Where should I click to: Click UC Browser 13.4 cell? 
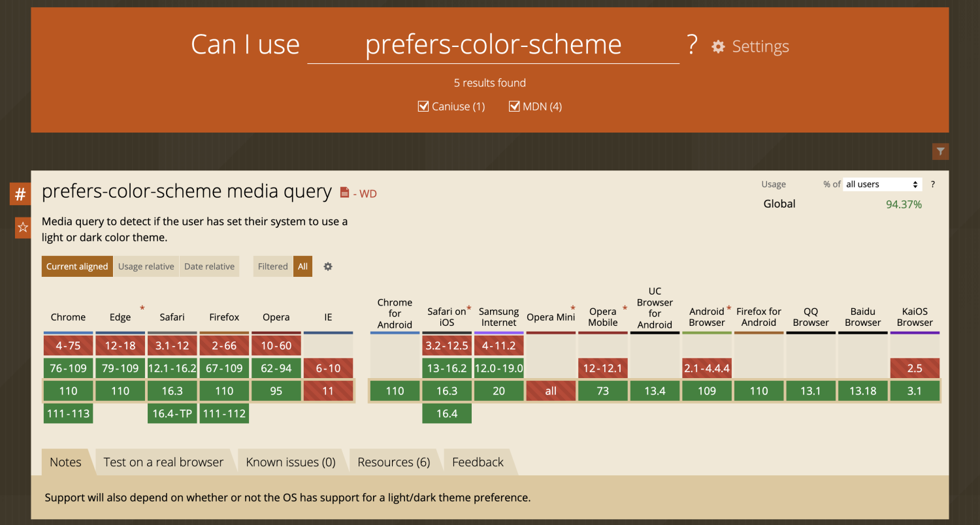coord(655,391)
